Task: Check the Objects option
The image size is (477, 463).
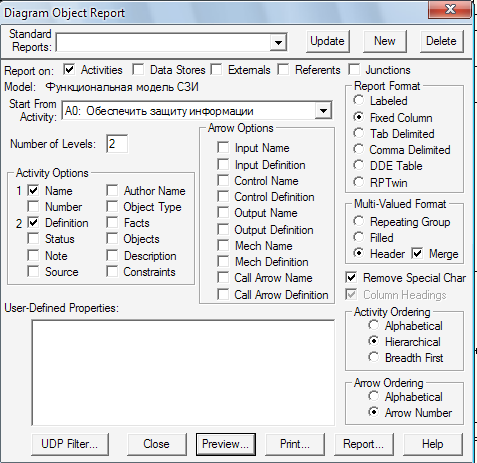Action: coord(112,239)
